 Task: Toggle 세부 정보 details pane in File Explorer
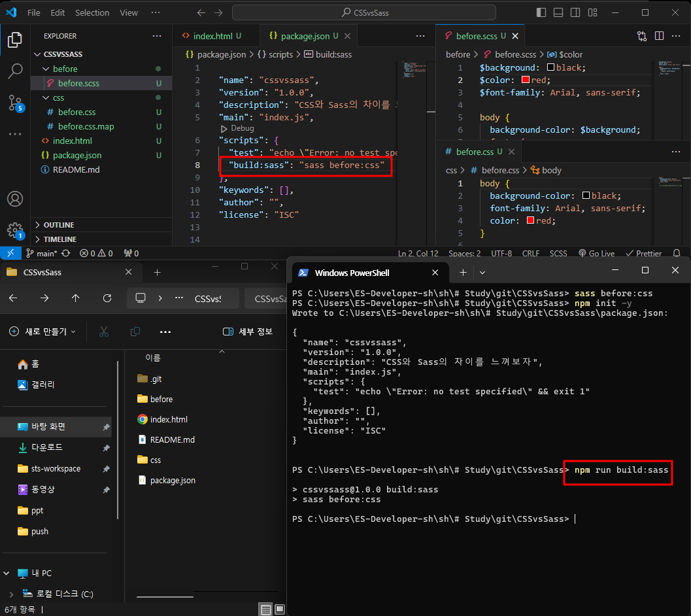tap(248, 332)
